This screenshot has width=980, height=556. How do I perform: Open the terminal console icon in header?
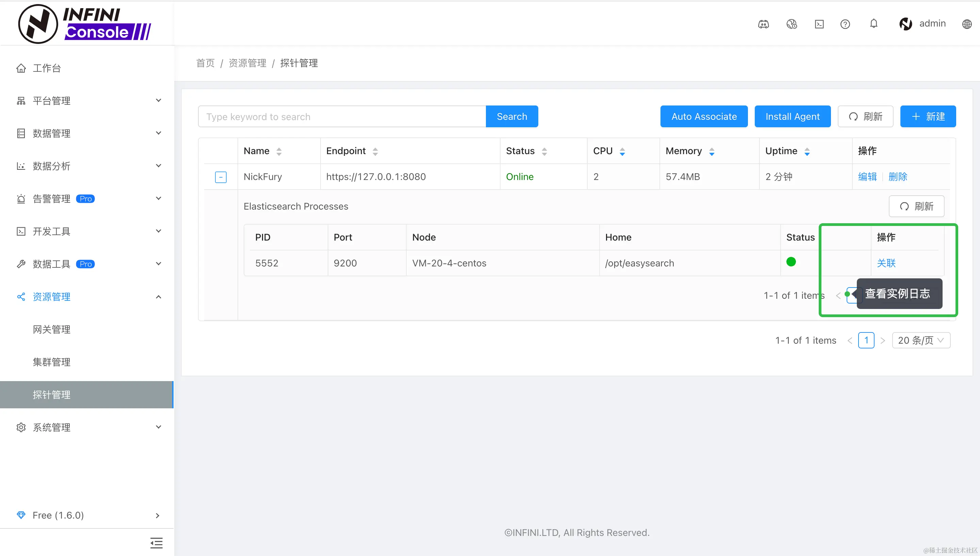point(819,24)
